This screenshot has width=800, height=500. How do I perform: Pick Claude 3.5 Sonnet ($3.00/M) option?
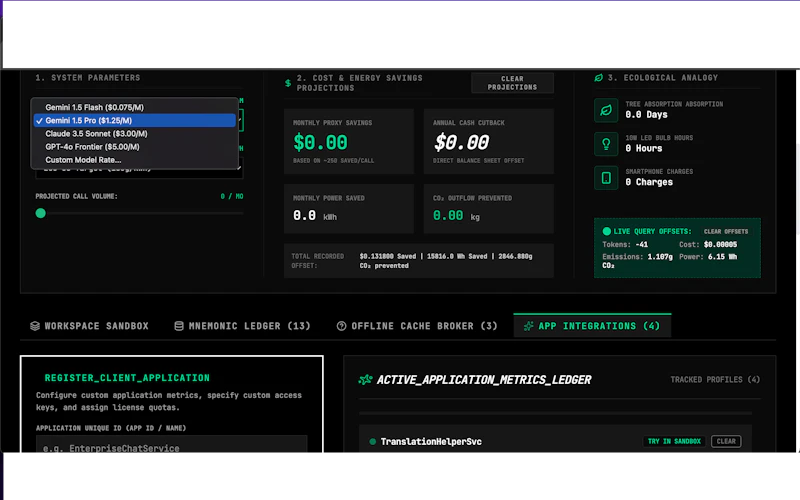(135, 134)
